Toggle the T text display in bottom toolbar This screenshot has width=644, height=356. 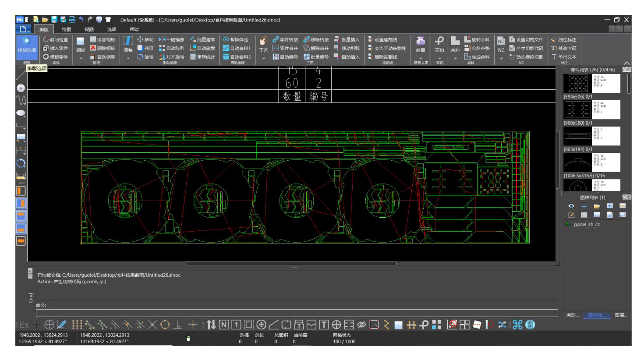(x=324, y=324)
